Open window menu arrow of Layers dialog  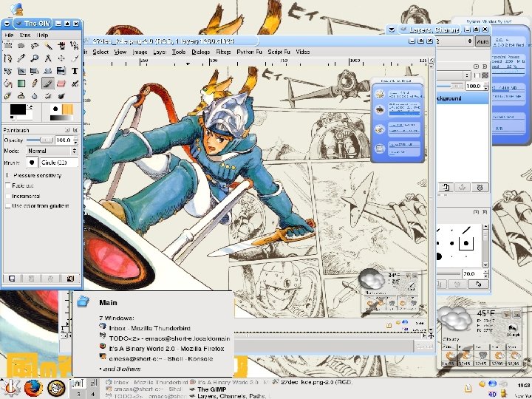(392, 30)
